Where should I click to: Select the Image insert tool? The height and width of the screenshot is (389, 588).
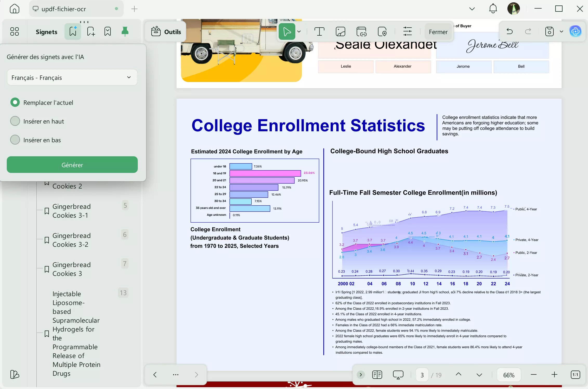pos(340,32)
